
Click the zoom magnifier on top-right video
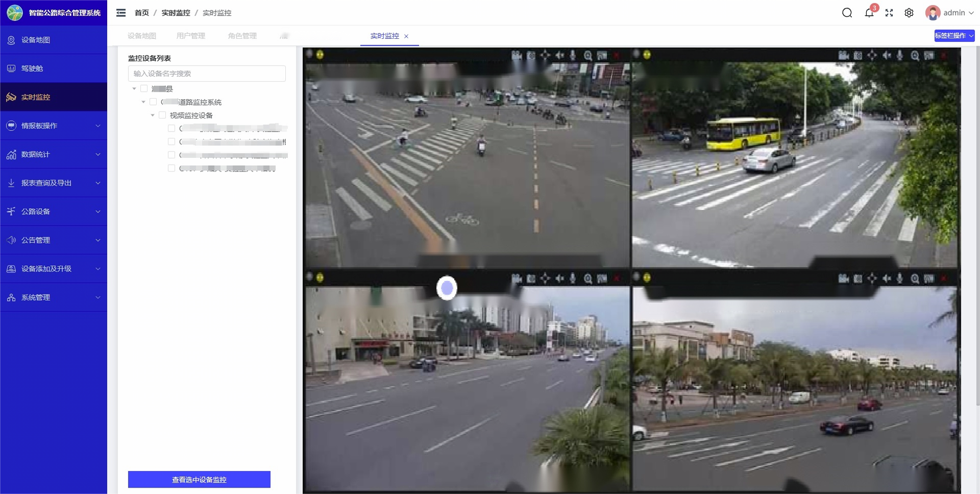[915, 55]
